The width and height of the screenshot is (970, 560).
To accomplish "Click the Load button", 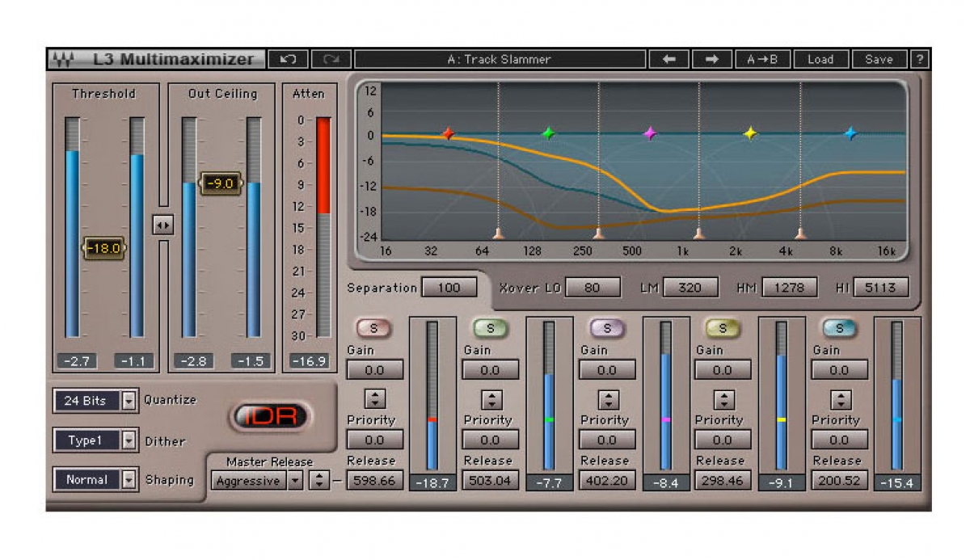I will click(x=820, y=59).
